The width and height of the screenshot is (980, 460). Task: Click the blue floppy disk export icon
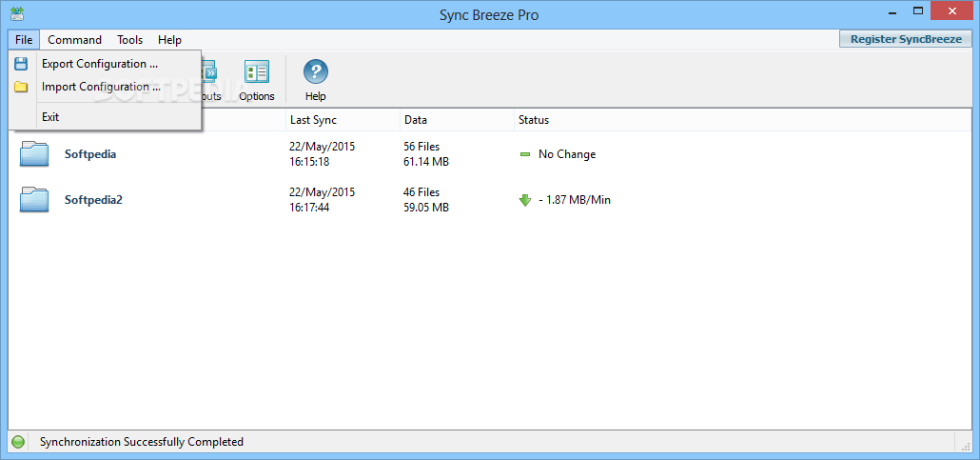coord(21,64)
